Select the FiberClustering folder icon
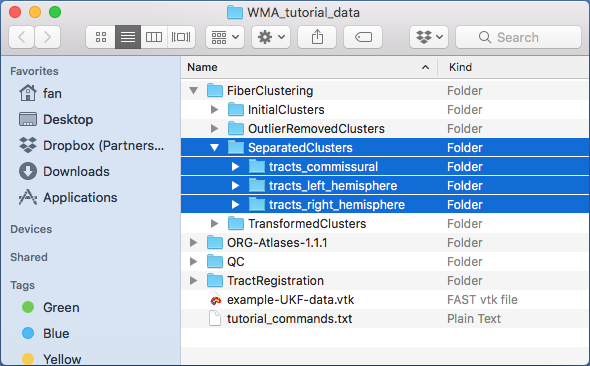This screenshot has width=590, height=366. coord(215,90)
